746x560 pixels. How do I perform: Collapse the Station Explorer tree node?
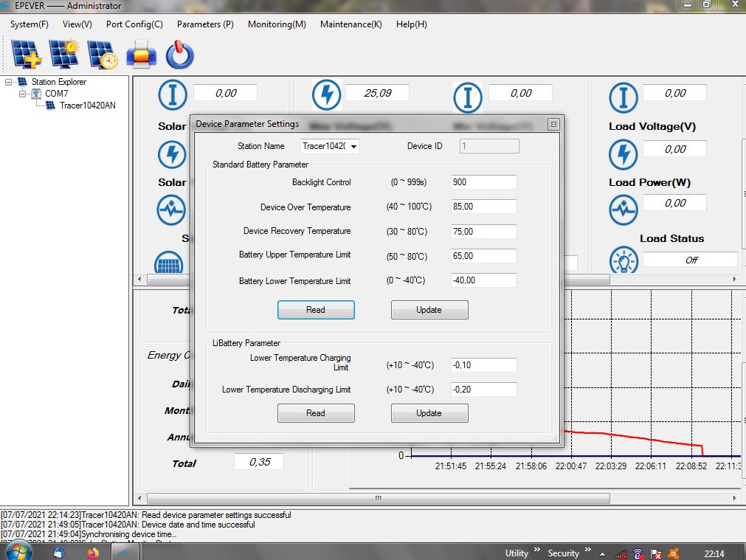tap(8, 83)
